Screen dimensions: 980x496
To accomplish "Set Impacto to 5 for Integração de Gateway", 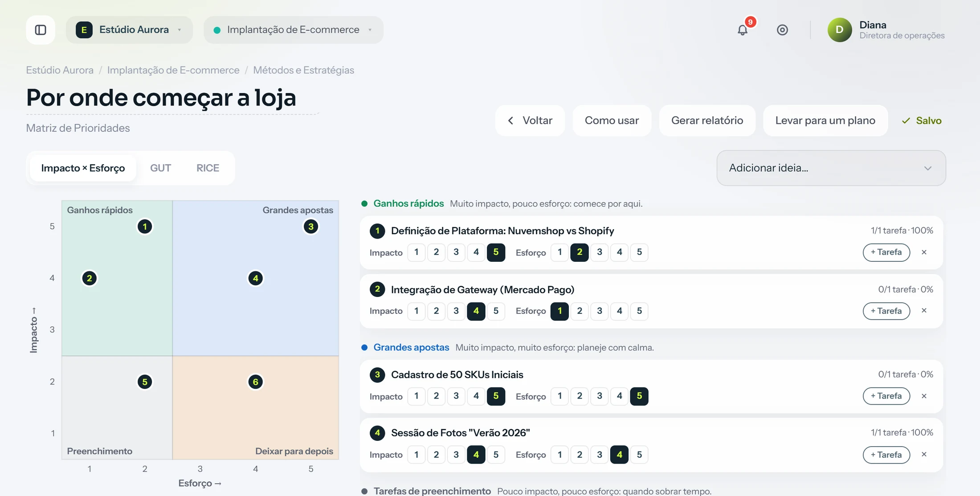I will 496,311.
